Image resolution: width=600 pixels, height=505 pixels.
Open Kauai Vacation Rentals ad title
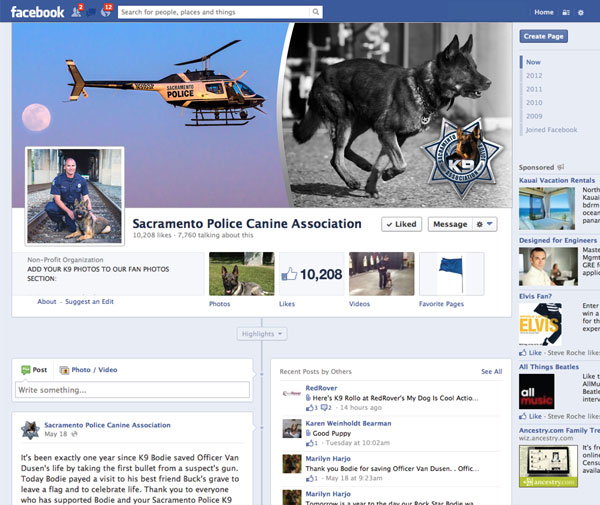click(557, 180)
